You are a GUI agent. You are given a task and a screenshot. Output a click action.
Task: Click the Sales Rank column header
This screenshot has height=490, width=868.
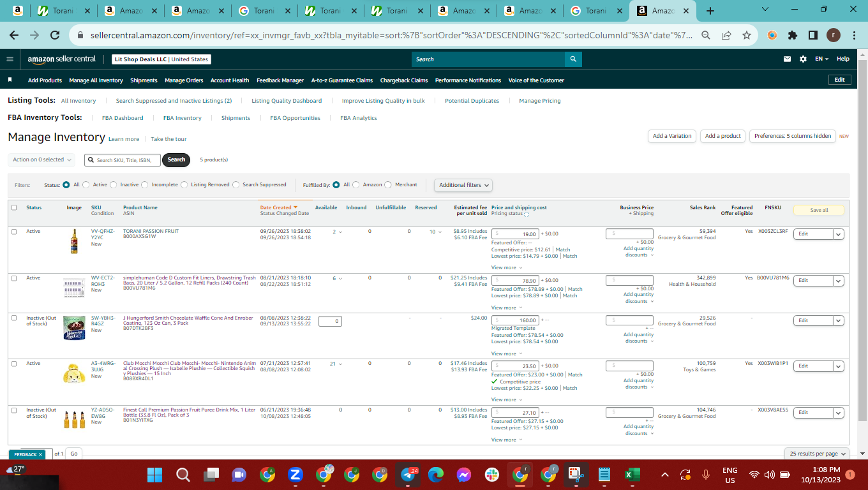point(703,207)
